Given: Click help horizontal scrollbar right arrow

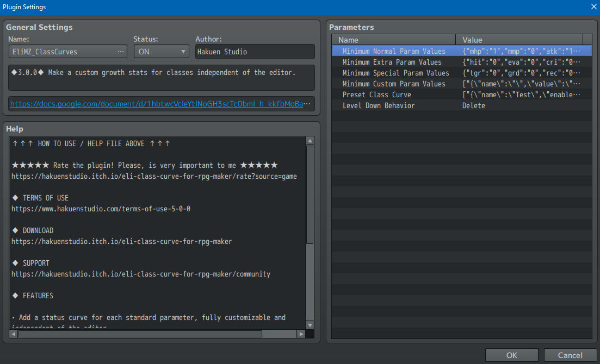Looking at the screenshot, I should [301, 334].
